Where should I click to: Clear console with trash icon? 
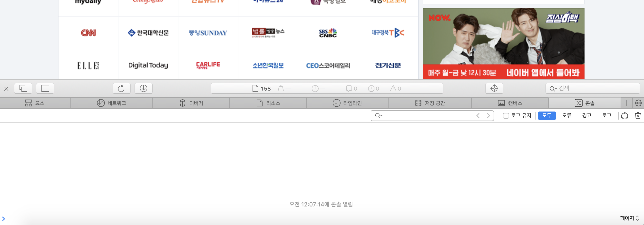pyautogui.click(x=638, y=116)
